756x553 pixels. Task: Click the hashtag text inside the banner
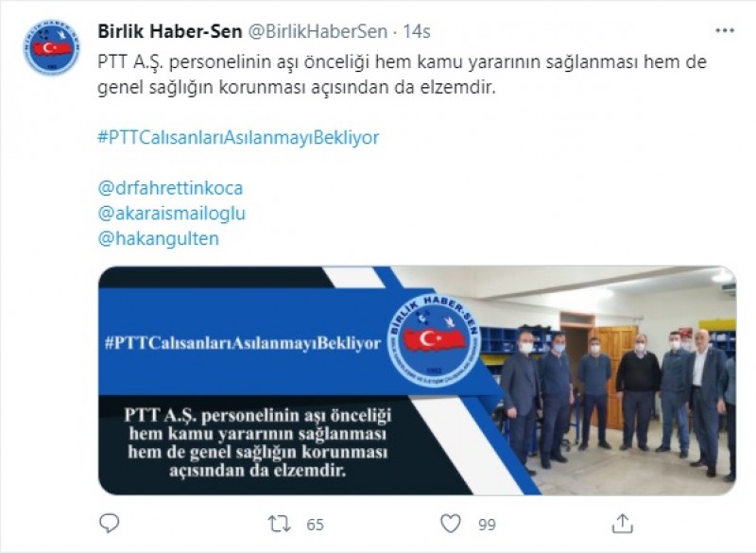243,343
